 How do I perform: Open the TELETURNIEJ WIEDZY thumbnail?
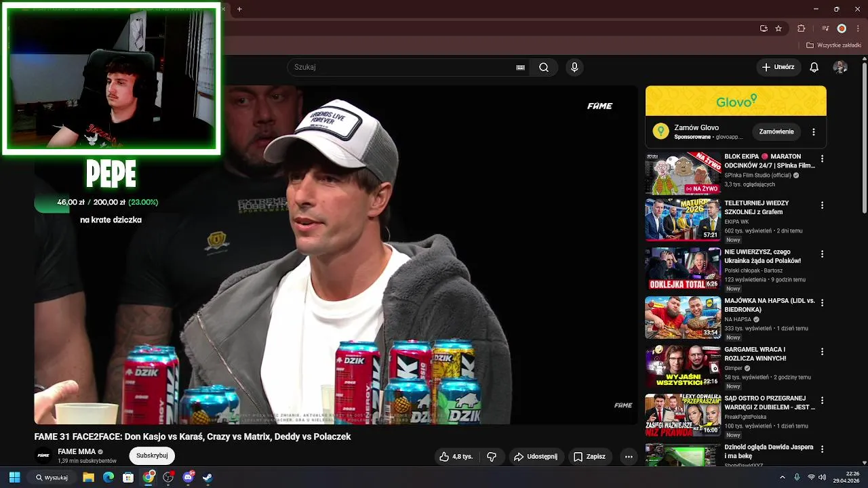point(683,220)
